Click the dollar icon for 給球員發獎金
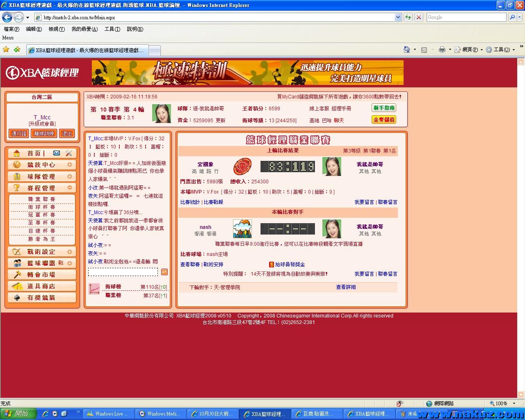 (272, 265)
